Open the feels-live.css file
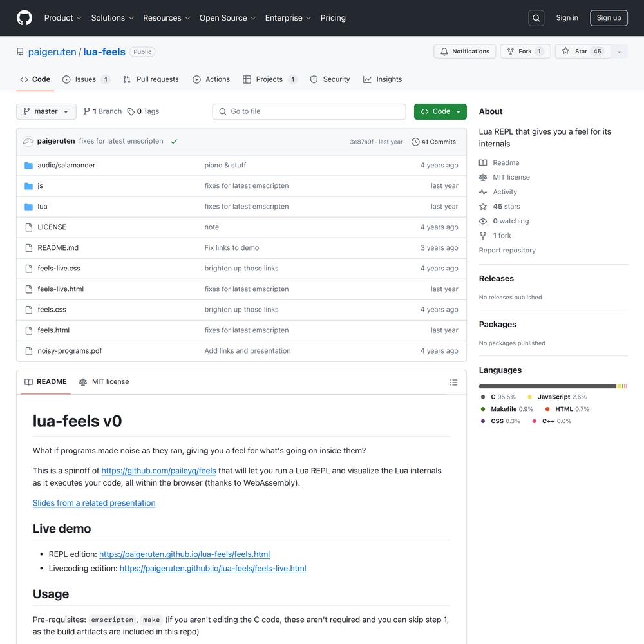This screenshot has height=644, width=644. (x=59, y=269)
